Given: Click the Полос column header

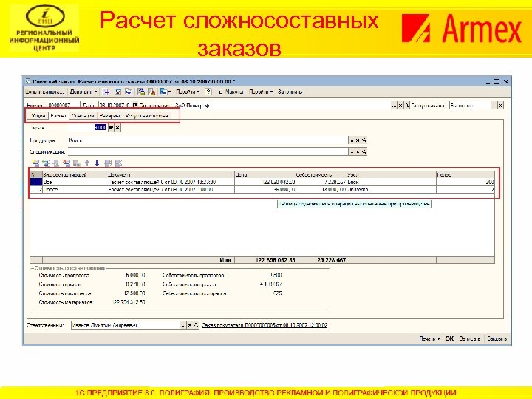Looking at the screenshot, I should tap(465, 174).
